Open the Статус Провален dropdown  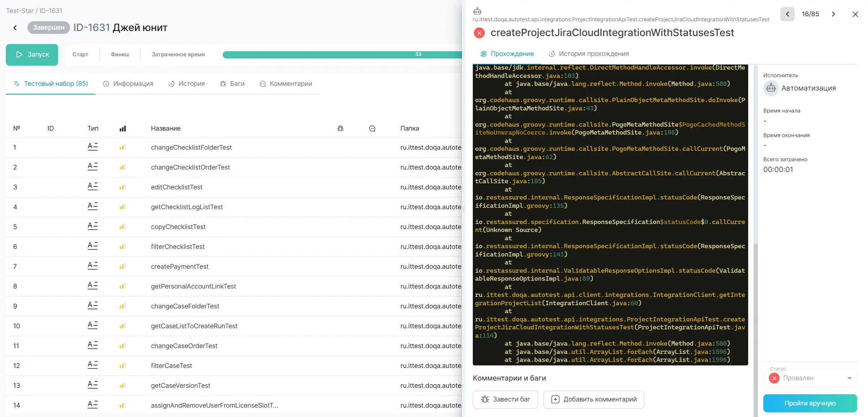pos(810,378)
